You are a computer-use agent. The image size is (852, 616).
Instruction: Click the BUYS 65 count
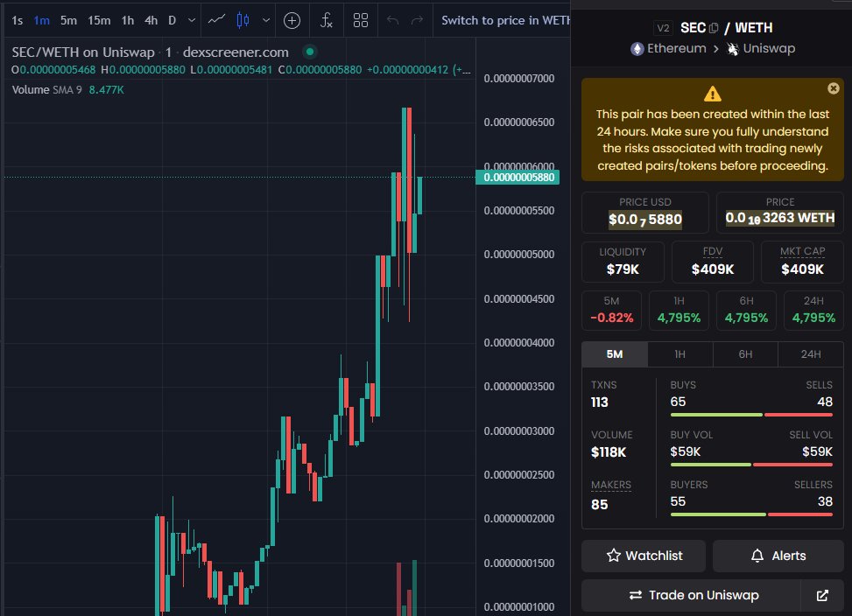(678, 402)
